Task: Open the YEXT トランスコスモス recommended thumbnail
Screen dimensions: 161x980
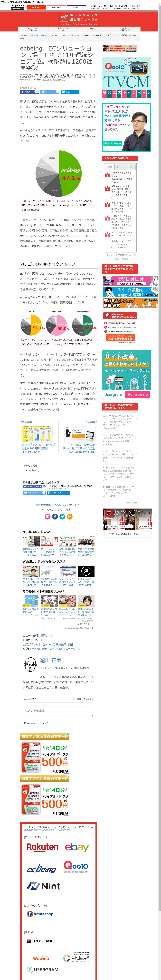Action: [86, 571]
